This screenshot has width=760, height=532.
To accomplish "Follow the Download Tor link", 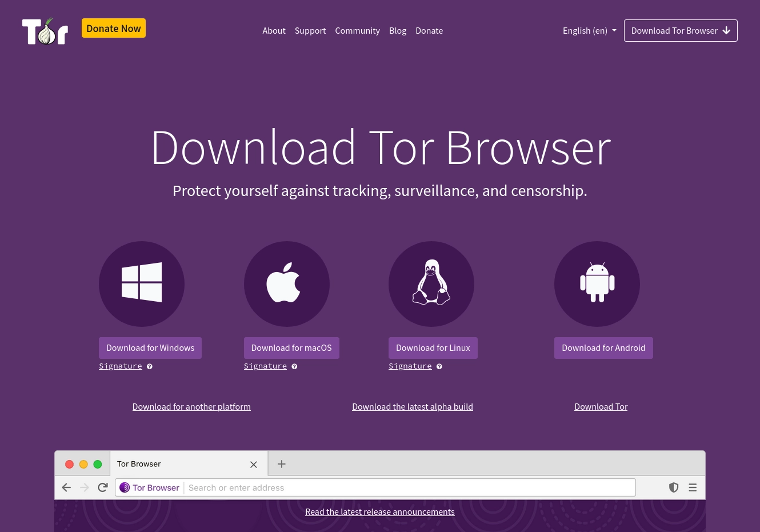I will coord(601,407).
